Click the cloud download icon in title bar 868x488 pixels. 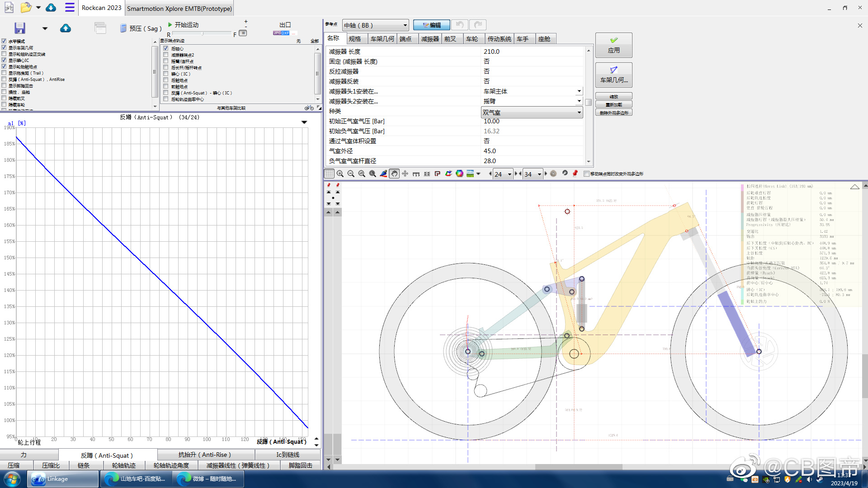[x=51, y=8]
